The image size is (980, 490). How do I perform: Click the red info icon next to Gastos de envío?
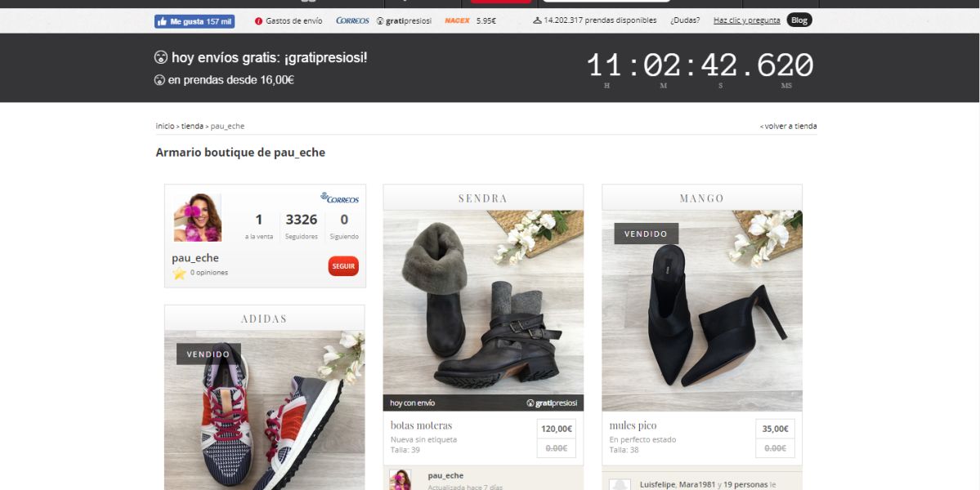click(259, 20)
